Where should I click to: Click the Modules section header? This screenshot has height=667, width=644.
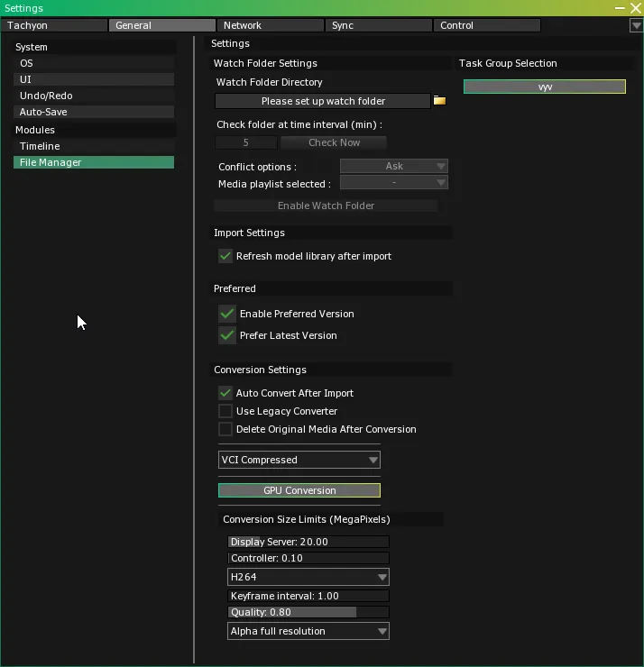[x=94, y=130]
